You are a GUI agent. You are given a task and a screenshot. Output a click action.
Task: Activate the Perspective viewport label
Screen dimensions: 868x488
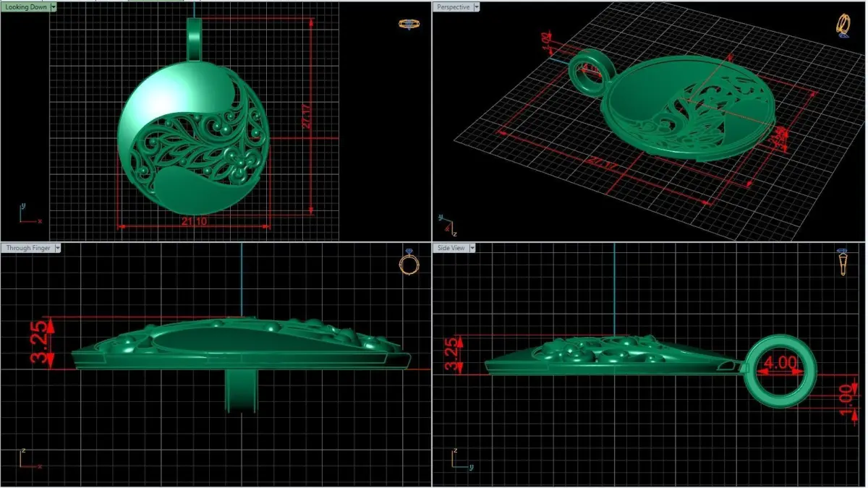(453, 7)
